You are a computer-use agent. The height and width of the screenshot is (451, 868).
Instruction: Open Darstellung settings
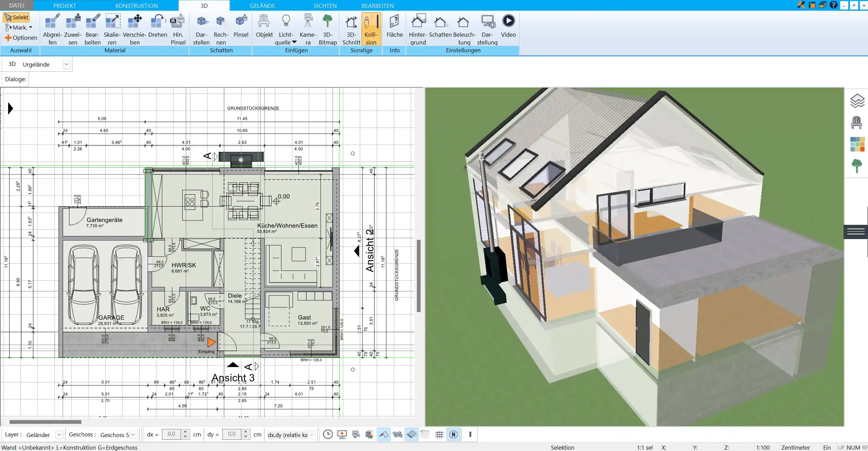coord(487,30)
